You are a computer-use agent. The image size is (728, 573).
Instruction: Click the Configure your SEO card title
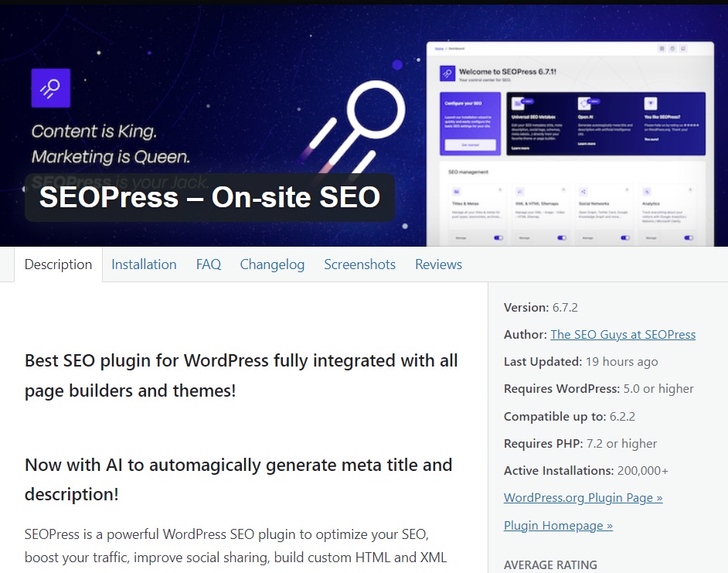tap(464, 103)
